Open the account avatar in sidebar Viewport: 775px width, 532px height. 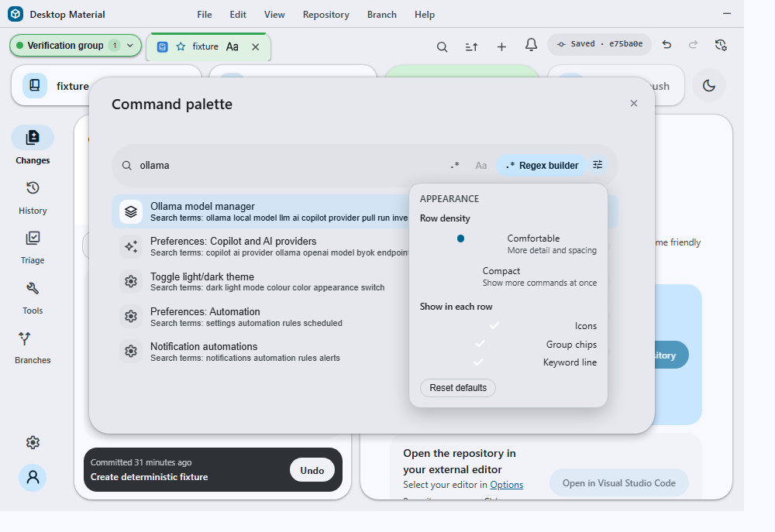pyautogui.click(x=33, y=478)
